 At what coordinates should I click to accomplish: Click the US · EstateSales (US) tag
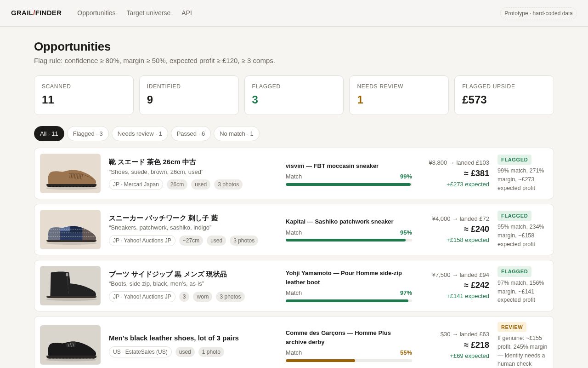click(140, 352)
